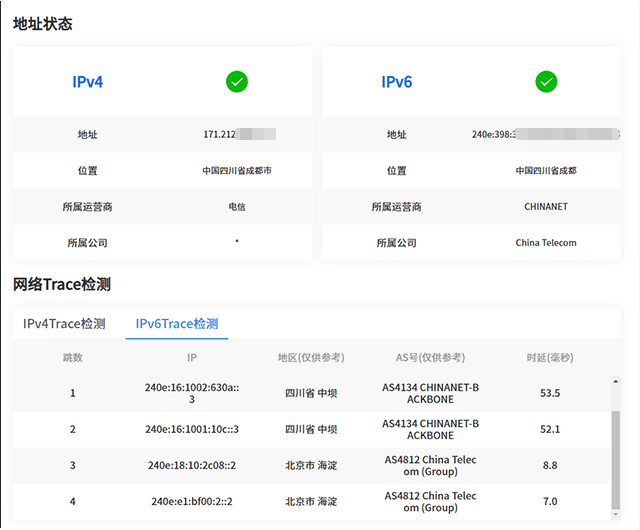
Task: Click IPv6 location 中国四川省成都
Action: [x=546, y=170]
